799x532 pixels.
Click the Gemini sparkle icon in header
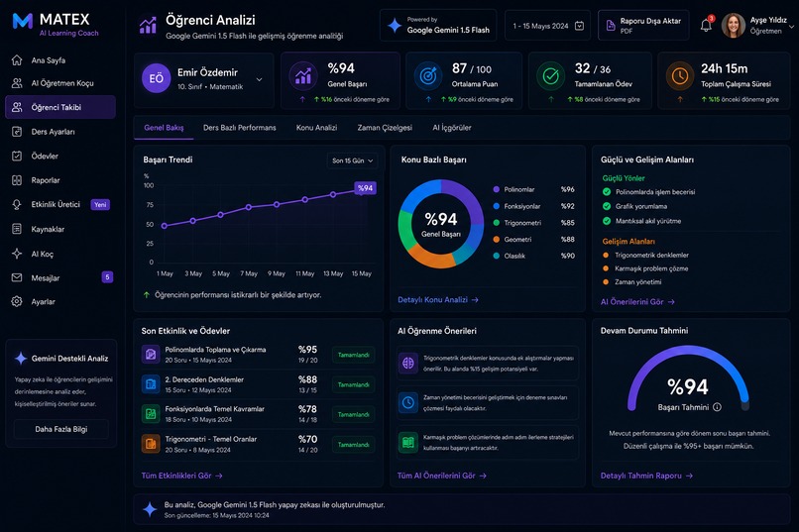pyautogui.click(x=395, y=25)
